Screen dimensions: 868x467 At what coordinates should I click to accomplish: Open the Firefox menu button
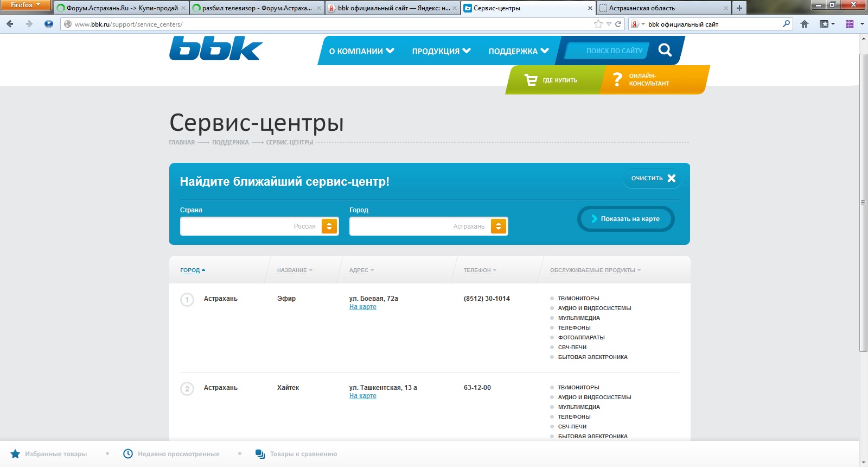point(25,5)
